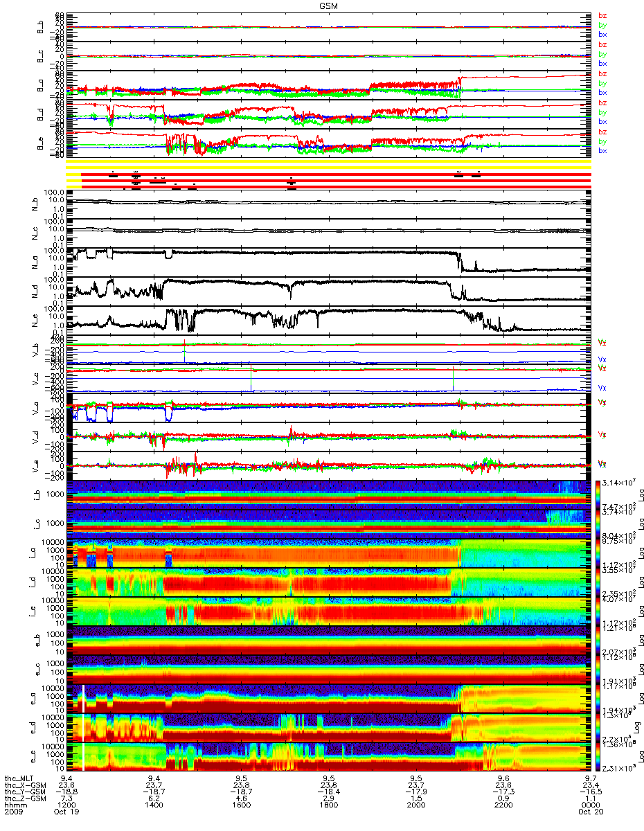Click the bz legend of B_b panel
This screenshot has height=831, width=644.
602,15
